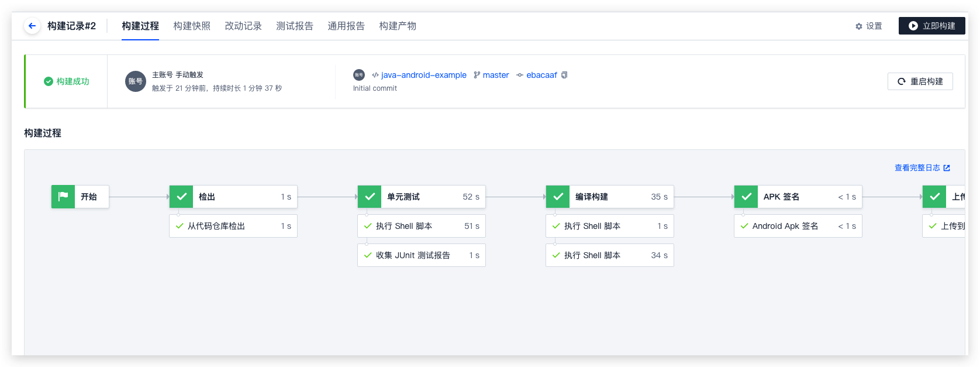
Task: Click the 52 s duration on 单元测试
Action: pos(471,197)
